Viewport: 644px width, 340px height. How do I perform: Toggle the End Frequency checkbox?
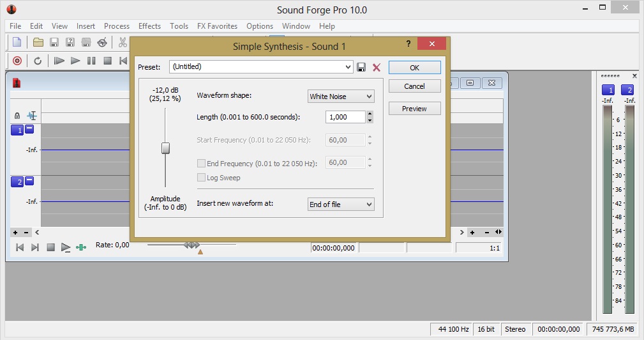(x=201, y=163)
